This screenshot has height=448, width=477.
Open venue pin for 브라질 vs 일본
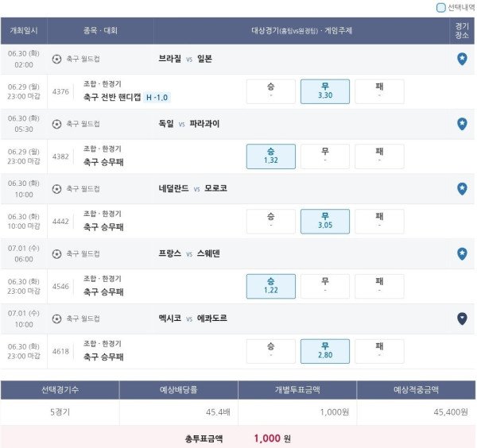pyautogui.click(x=462, y=59)
